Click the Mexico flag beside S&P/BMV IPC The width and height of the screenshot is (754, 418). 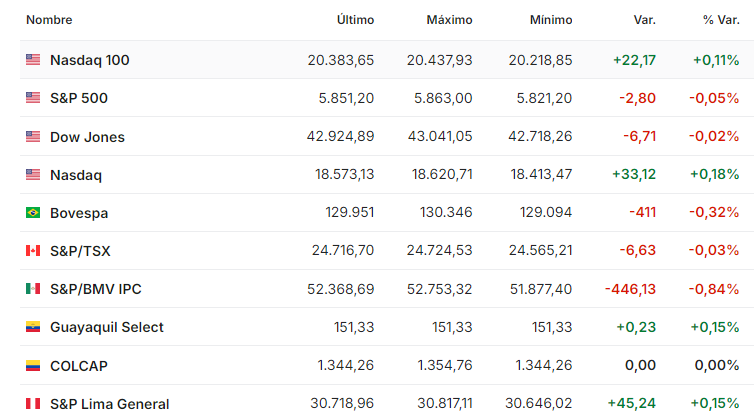(x=33, y=289)
